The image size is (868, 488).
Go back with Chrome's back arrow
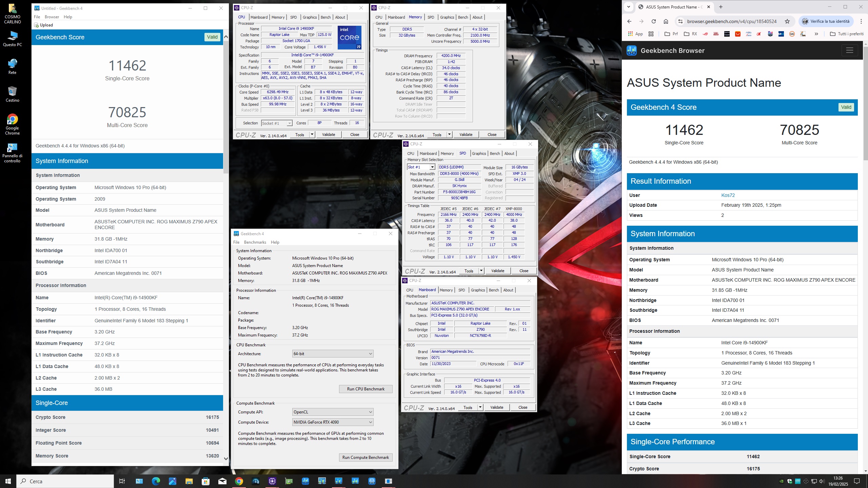point(629,21)
